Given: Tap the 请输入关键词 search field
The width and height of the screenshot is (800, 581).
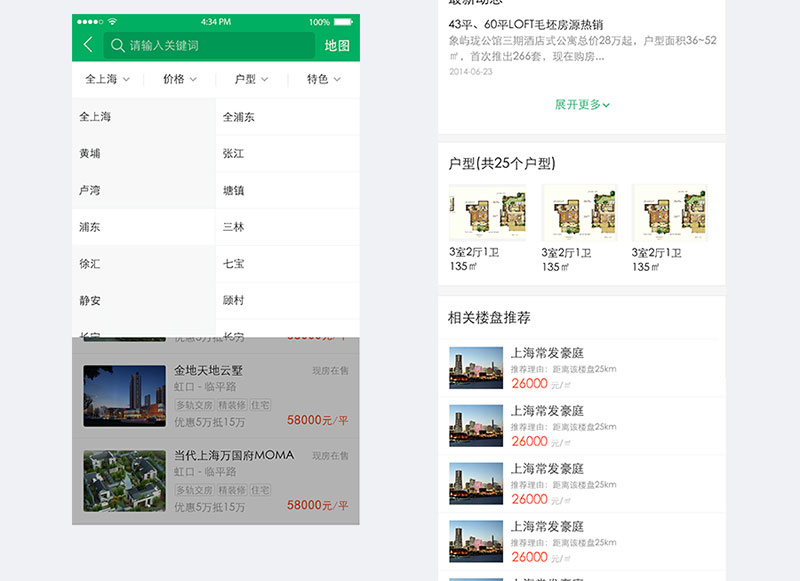Looking at the screenshot, I should pos(180,45).
